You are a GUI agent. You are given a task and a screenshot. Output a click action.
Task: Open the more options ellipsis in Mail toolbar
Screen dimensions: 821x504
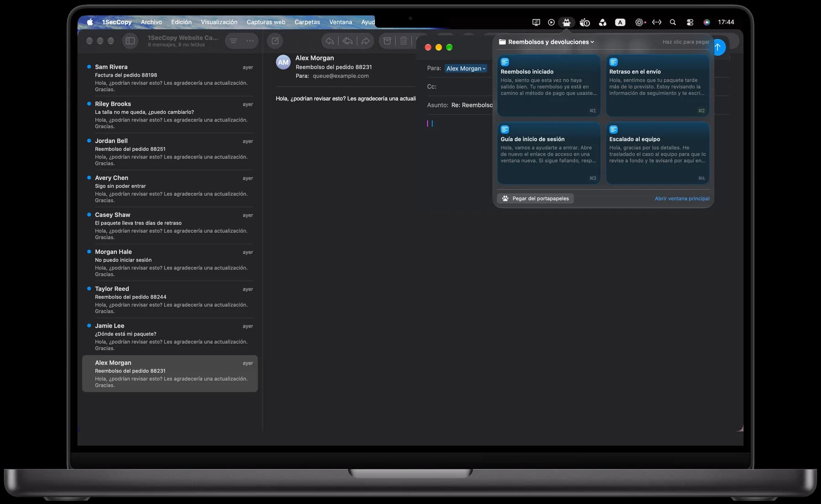click(x=250, y=41)
